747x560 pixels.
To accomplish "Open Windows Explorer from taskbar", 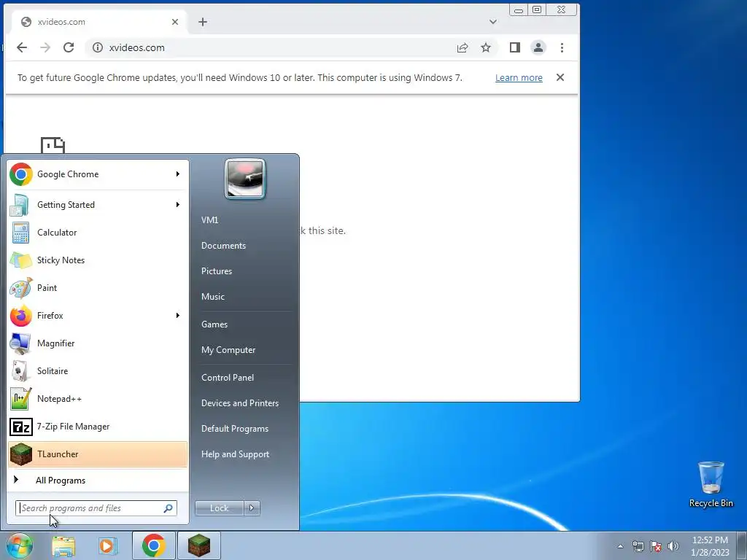I will tap(63, 545).
